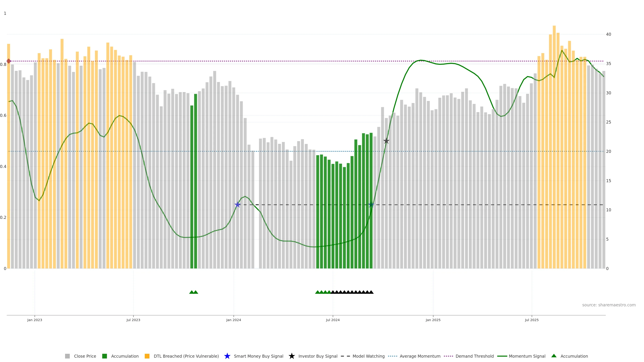This screenshot has width=644, height=362.
Task: Click the red diamond marker on Demand Threshold line
Action: [x=9, y=61]
